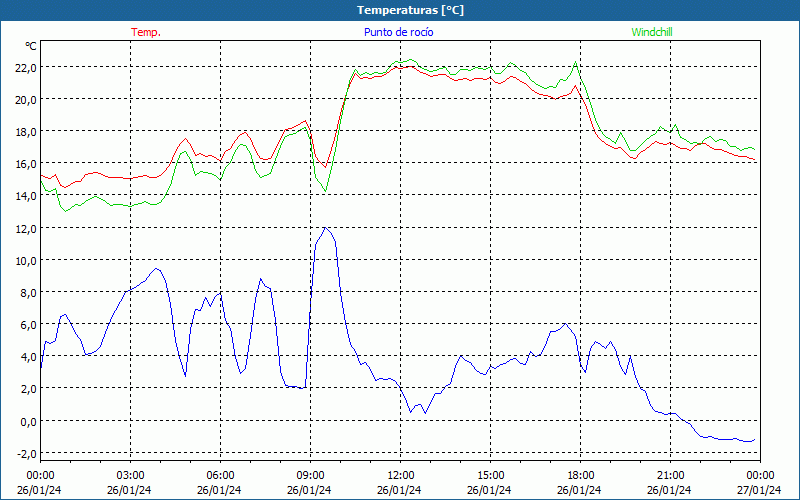Screen dimensions: 800x500
Task: Click the 22,0 y-axis value
Action: tap(25, 67)
